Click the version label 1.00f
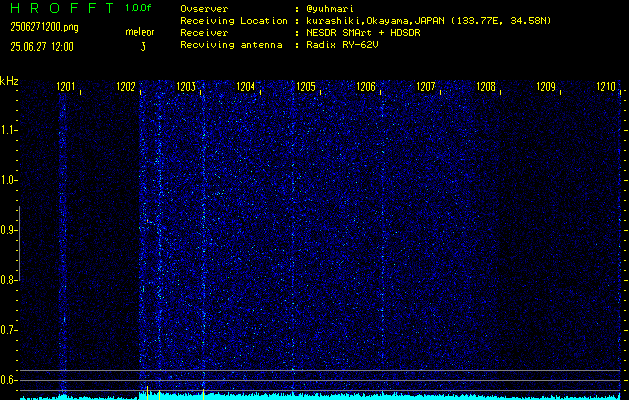The width and height of the screenshot is (629, 400). click(x=138, y=8)
